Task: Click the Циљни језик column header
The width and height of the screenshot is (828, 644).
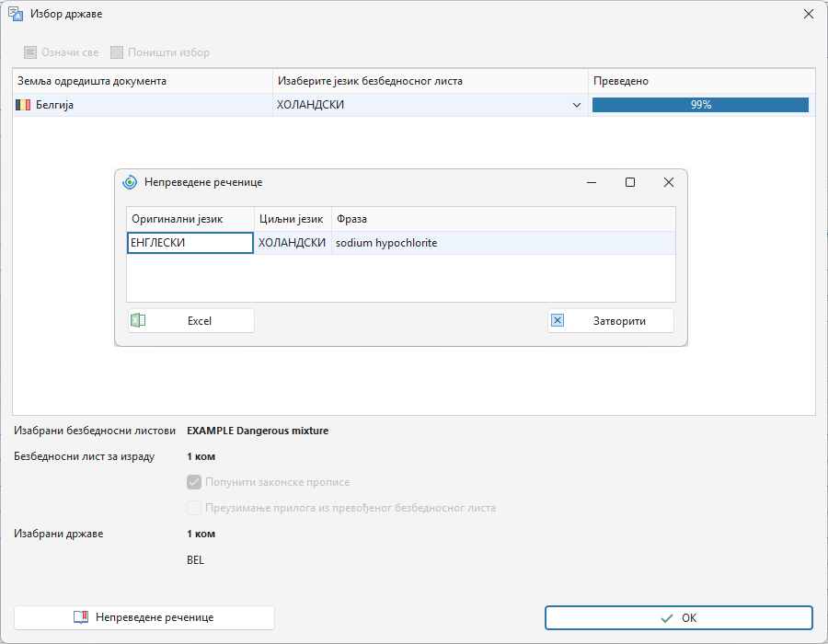Action: click(293, 219)
